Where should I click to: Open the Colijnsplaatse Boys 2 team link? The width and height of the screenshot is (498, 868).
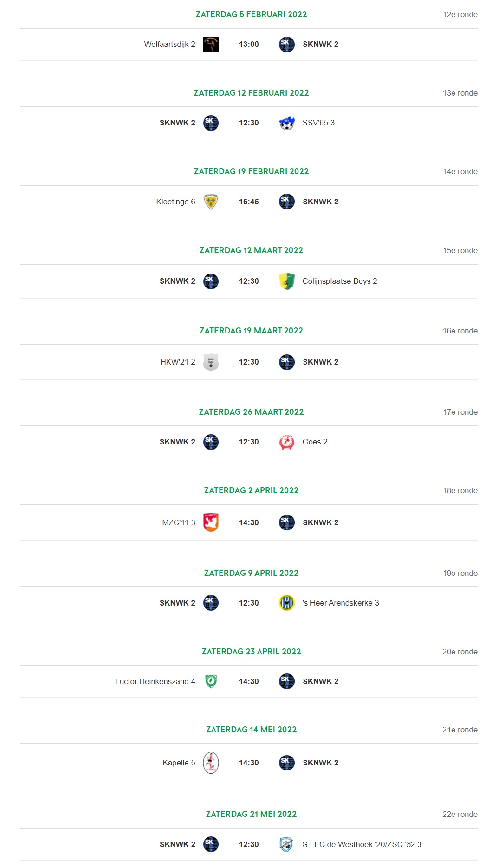point(340,281)
